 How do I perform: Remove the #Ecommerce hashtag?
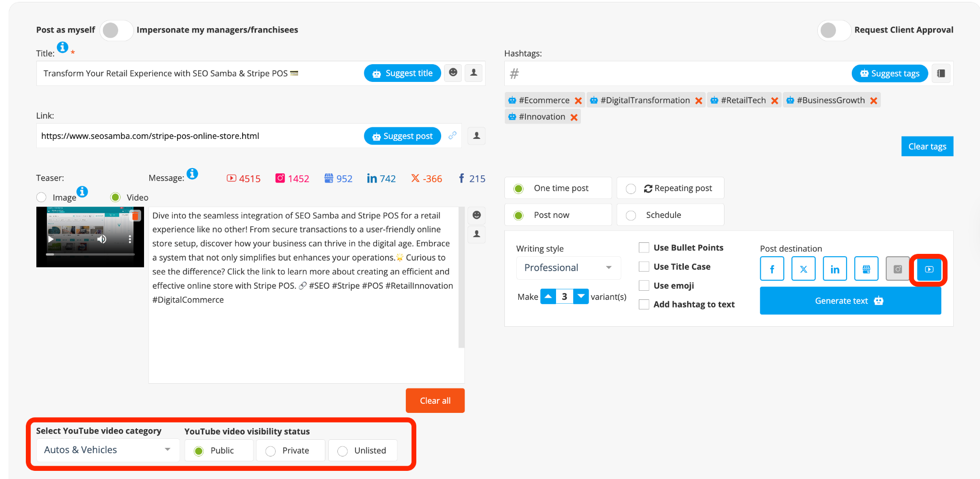(578, 101)
